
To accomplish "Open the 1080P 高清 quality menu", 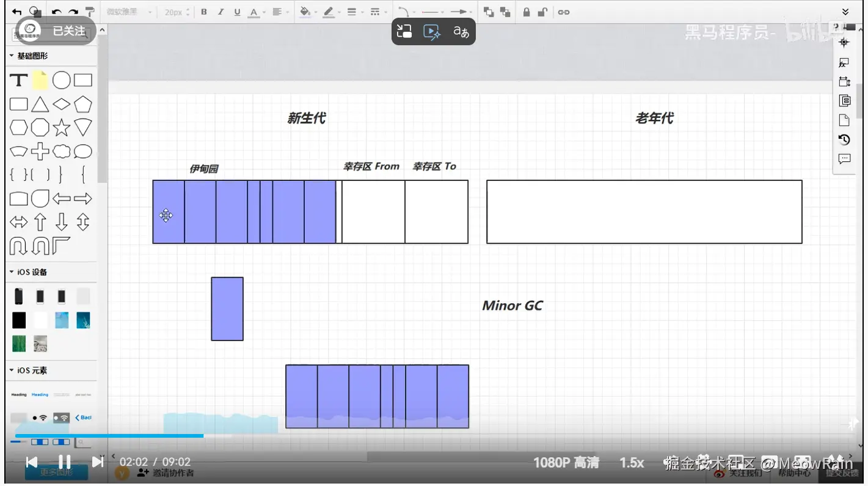I will (x=567, y=463).
